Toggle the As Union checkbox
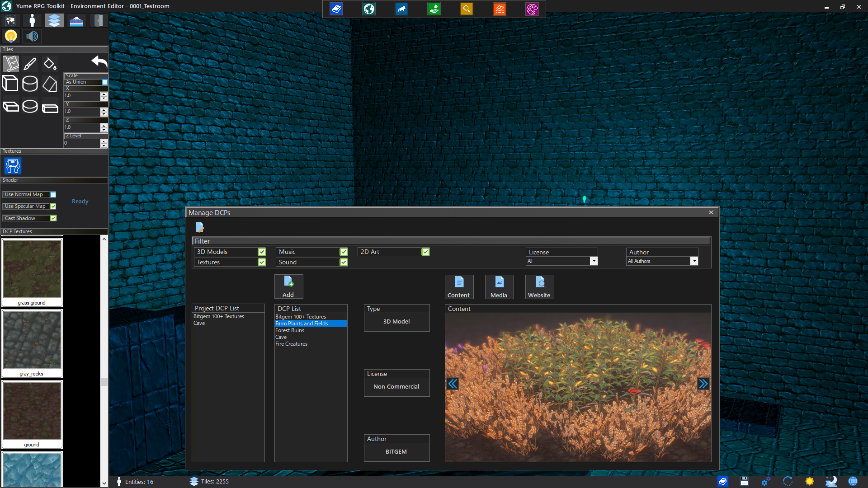868x488 pixels. [x=105, y=82]
